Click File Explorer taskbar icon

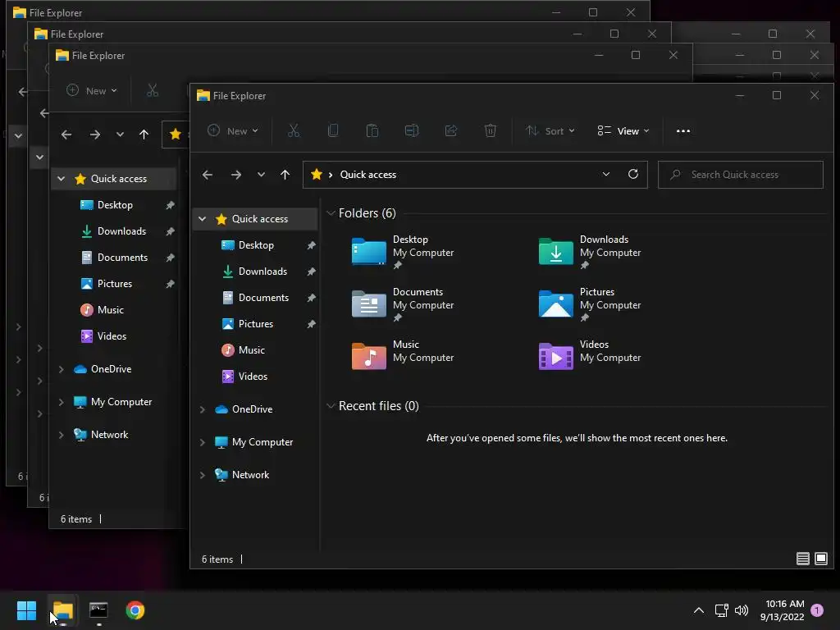pos(63,610)
